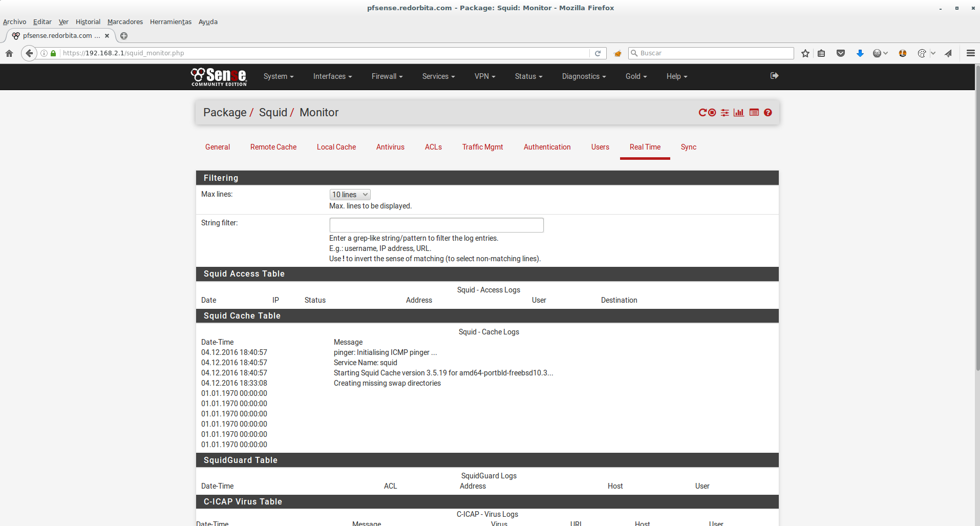The width and height of the screenshot is (980, 526).
Task: Open the Max lines dropdown
Action: pos(350,195)
